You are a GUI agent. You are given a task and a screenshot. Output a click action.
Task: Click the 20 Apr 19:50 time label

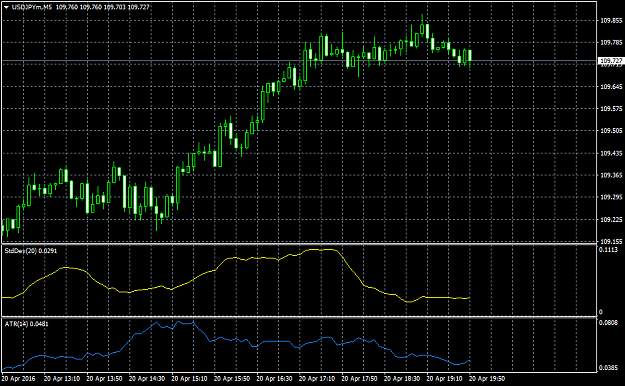click(x=487, y=378)
